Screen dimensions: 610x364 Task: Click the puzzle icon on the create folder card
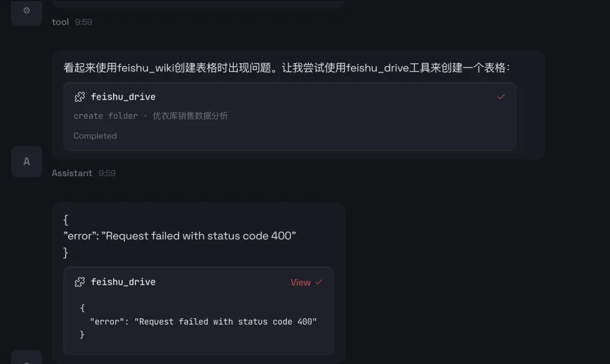coord(80,97)
